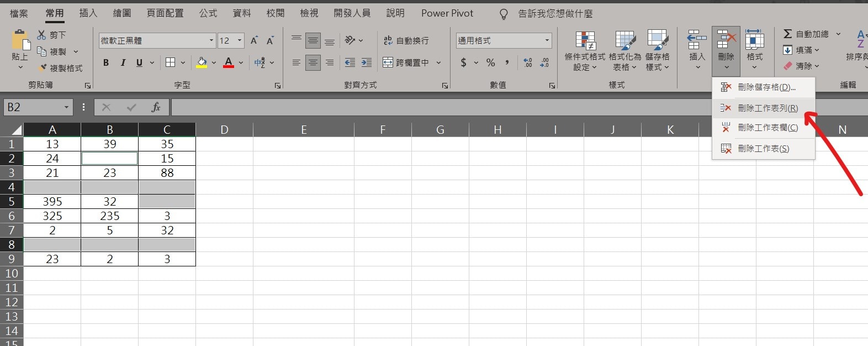Switch to the 插入 ribbon tab
Viewport: 868px width, 346px height.
[x=88, y=13]
